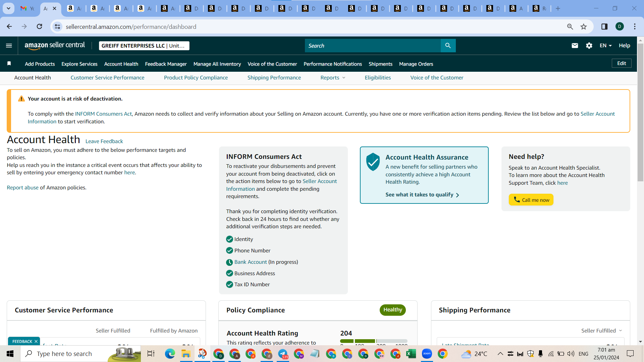
Task: Switch to Customer Service Performance tab
Action: tap(107, 78)
